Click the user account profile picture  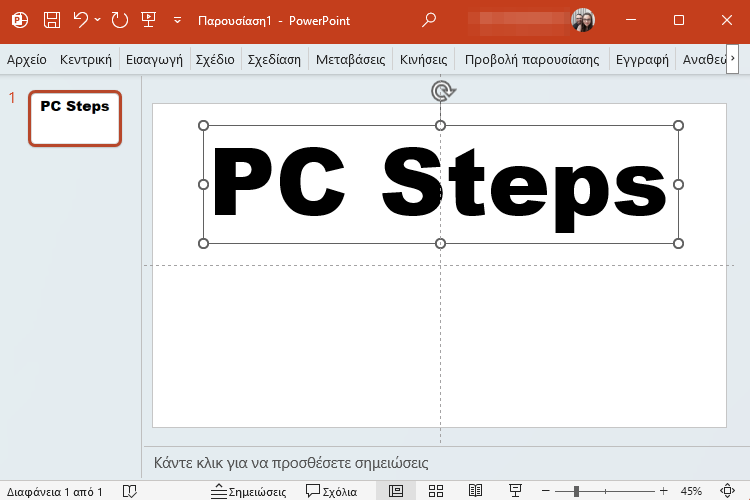pos(583,20)
